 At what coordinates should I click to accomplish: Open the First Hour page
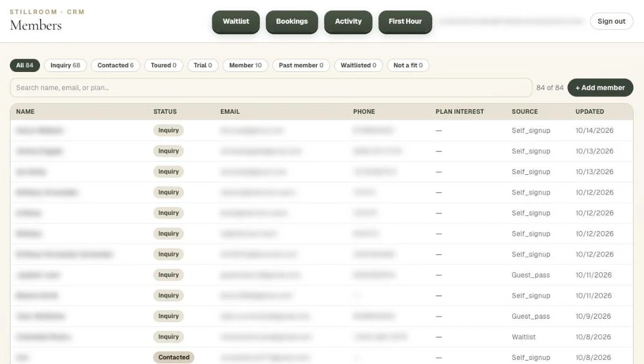point(405,21)
